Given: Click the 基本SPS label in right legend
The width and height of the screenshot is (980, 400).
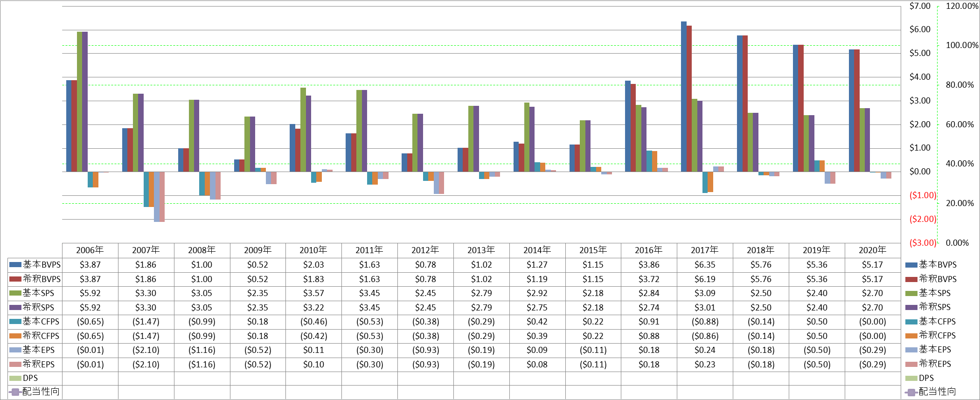Looking at the screenshot, I should point(935,293).
